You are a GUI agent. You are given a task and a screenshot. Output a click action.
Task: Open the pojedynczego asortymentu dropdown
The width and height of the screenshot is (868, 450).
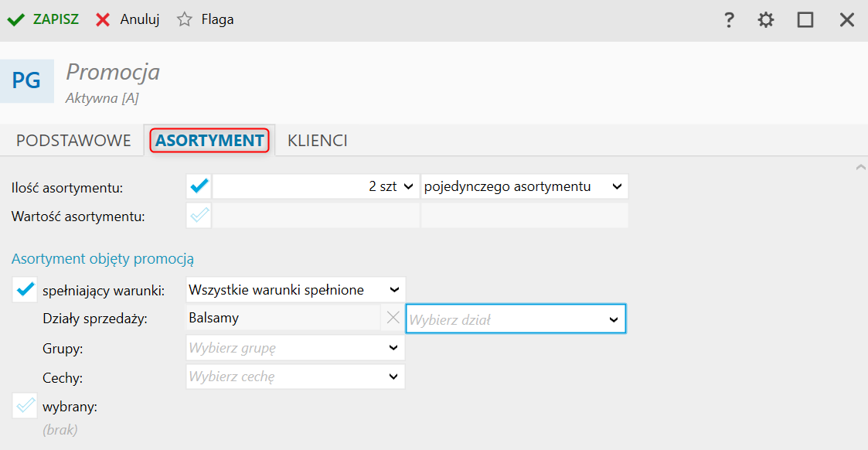pos(524,186)
